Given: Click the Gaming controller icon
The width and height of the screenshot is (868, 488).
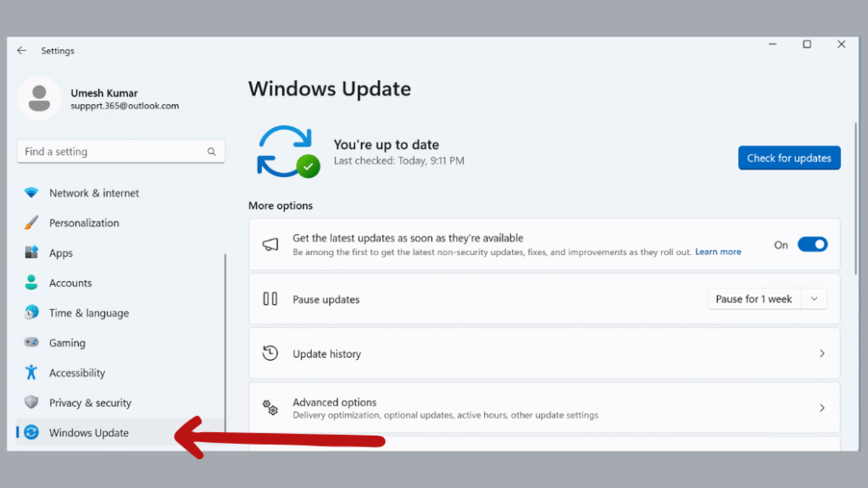Looking at the screenshot, I should pos(31,342).
